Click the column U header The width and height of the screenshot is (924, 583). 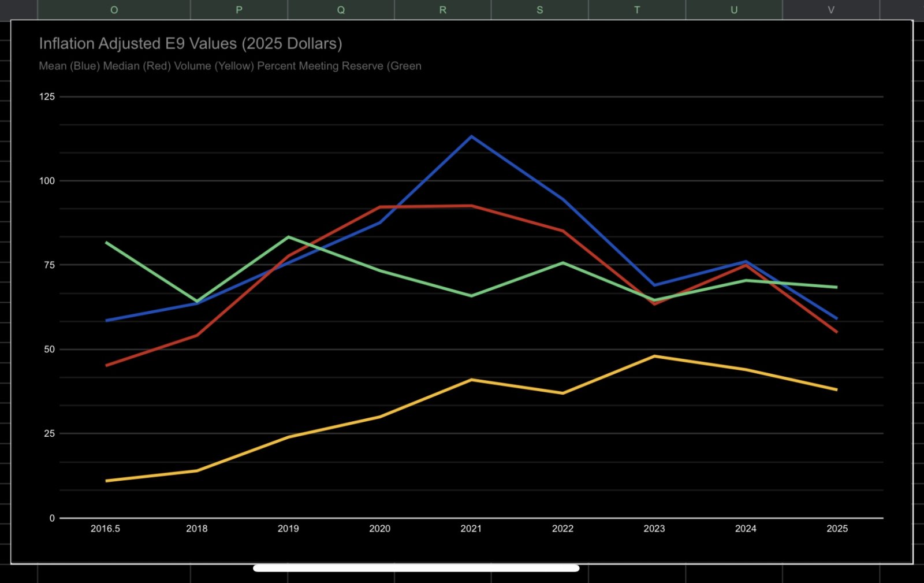pyautogui.click(x=734, y=10)
